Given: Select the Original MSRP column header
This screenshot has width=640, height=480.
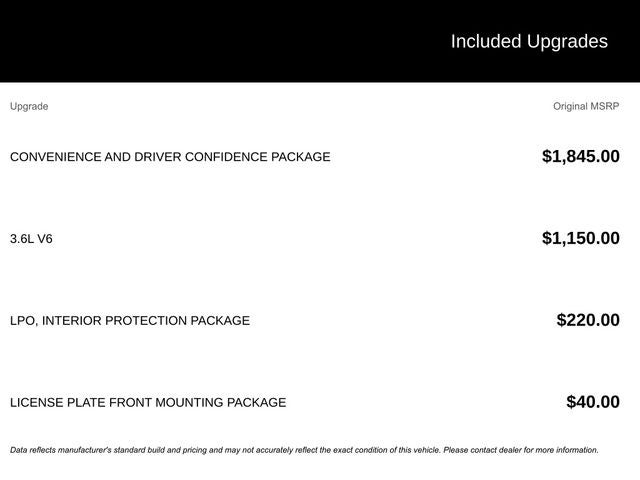Looking at the screenshot, I should coord(586,106).
